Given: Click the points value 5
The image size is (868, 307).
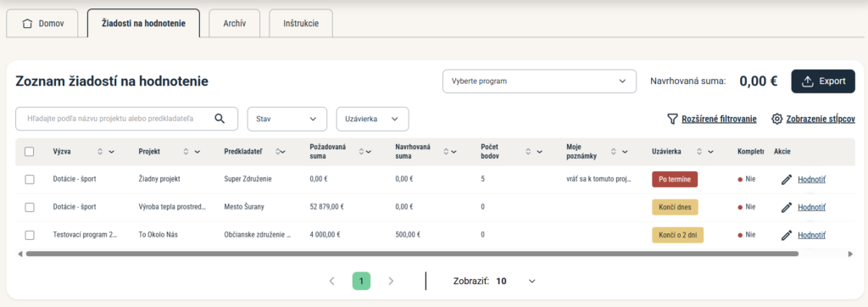Looking at the screenshot, I should 483,179.
